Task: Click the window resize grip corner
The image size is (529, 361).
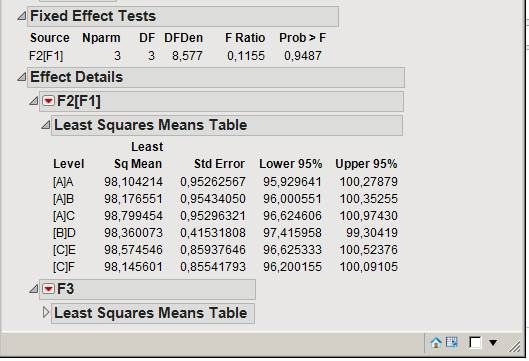Action: (x=514, y=346)
